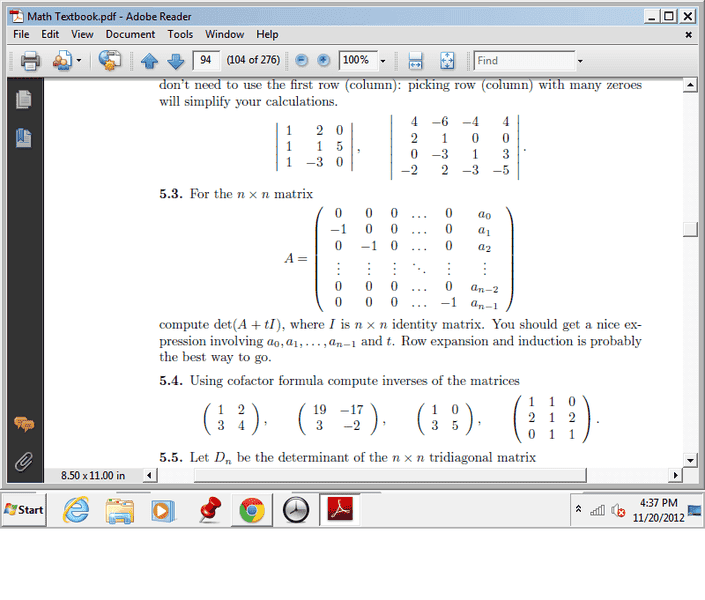Click the muted volume tray icon
705x600 pixels.
618,510
